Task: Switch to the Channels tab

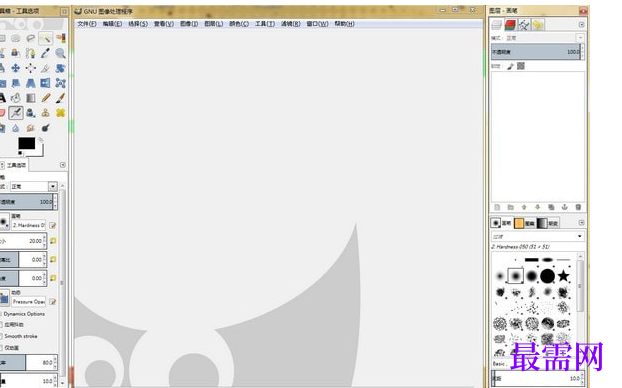Action: [510, 25]
